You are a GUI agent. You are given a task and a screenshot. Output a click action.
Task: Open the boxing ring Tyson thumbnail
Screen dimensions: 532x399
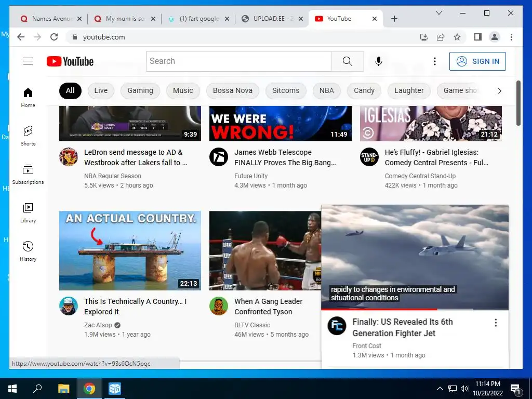[x=265, y=250]
